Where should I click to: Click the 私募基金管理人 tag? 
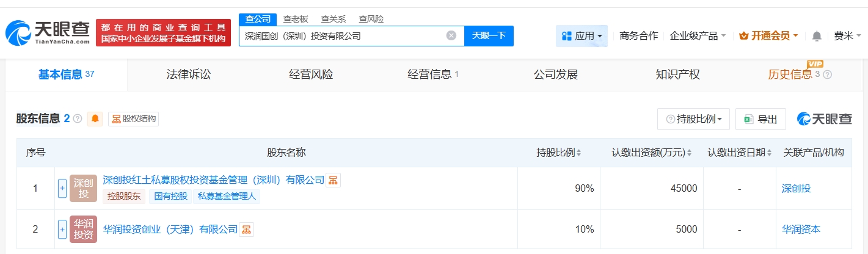pos(227,197)
